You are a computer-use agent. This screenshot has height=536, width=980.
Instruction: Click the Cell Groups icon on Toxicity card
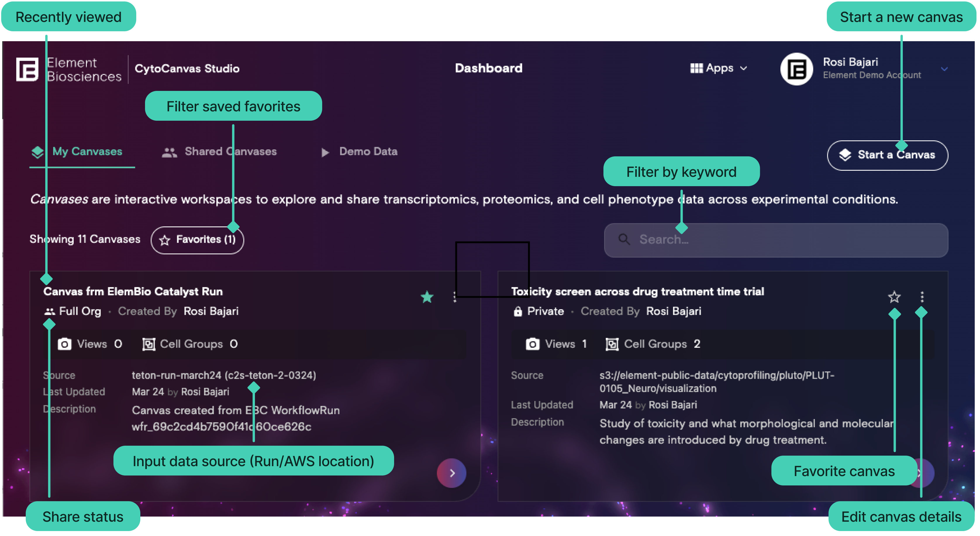tap(612, 344)
